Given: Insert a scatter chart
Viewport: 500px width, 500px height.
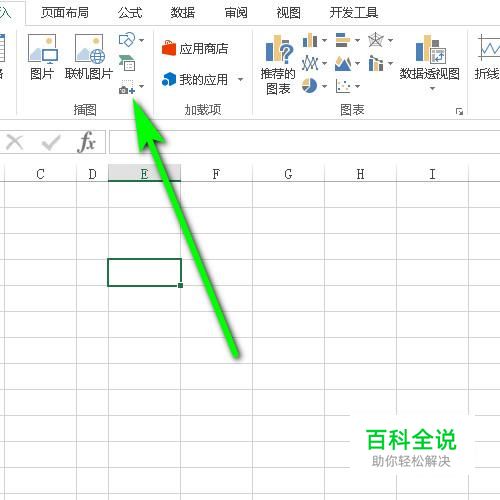Looking at the screenshot, I should coord(343,86).
